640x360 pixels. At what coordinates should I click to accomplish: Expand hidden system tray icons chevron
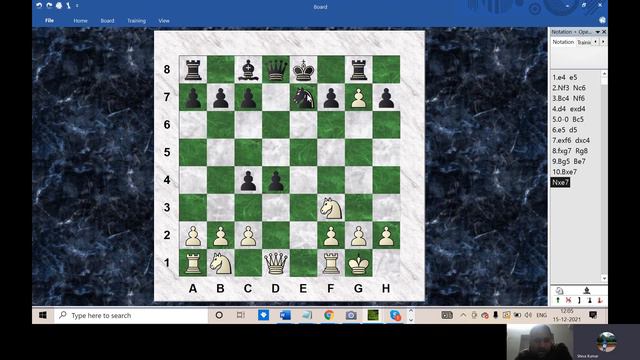point(463,315)
